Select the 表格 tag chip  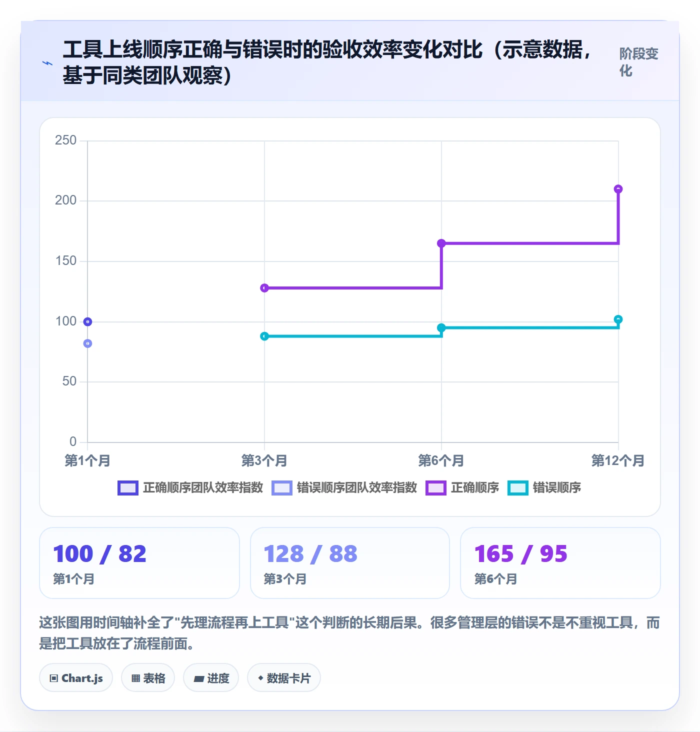point(148,678)
